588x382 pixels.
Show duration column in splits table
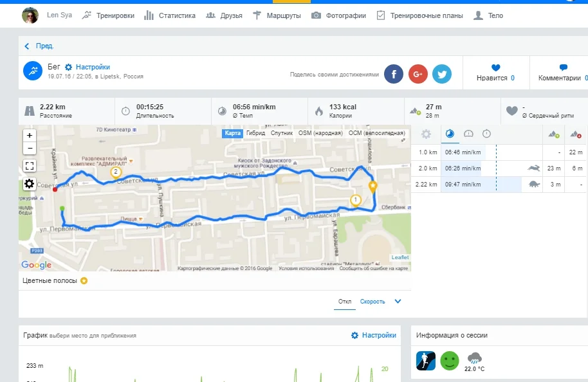click(x=486, y=134)
